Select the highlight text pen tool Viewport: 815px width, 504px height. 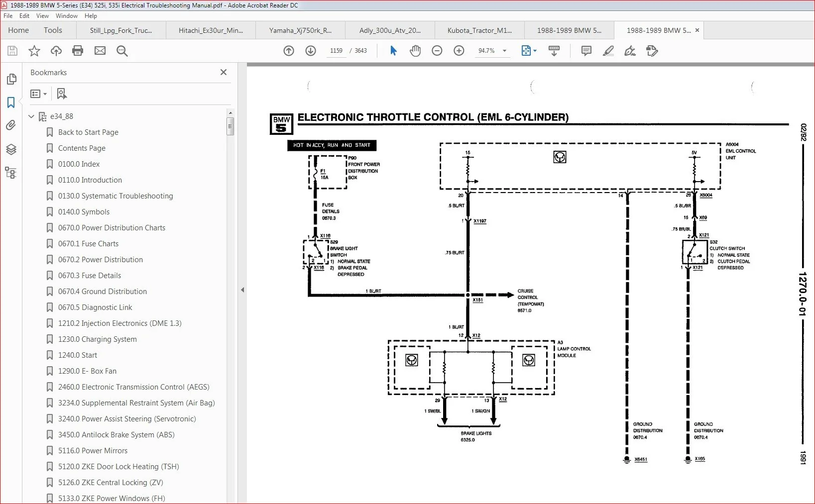(x=608, y=51)
